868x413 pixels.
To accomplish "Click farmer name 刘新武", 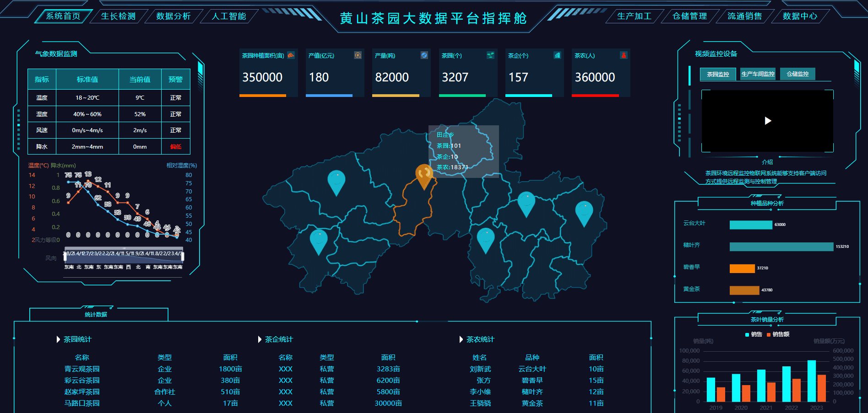I will pos(480,369).
